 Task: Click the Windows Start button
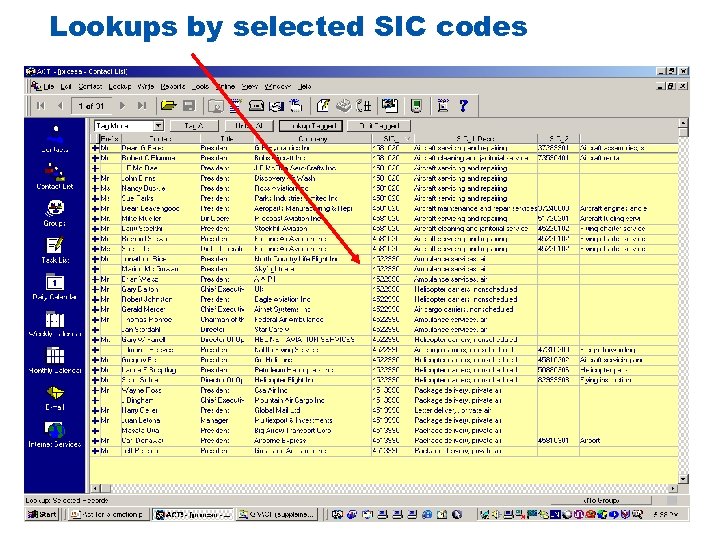click(x=42, y=515)
